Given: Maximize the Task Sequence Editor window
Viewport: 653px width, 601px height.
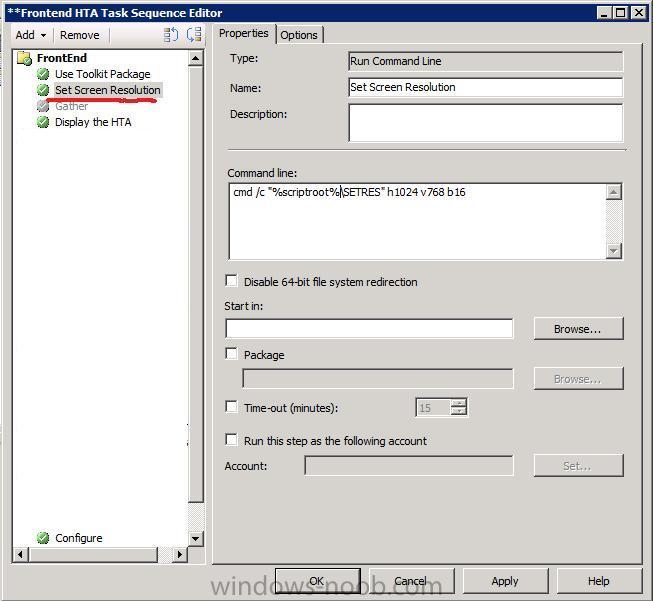Looking at the screenshot, I should click(620, 13).
